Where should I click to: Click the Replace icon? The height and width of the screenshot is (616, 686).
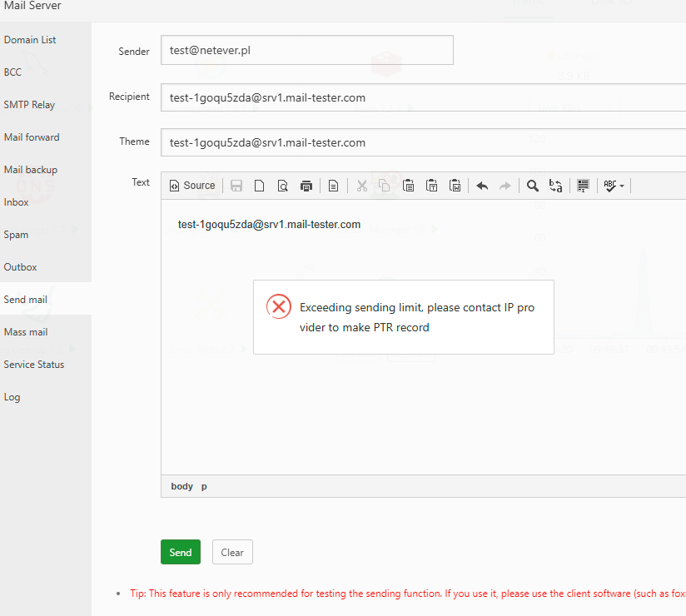[555, 186]
